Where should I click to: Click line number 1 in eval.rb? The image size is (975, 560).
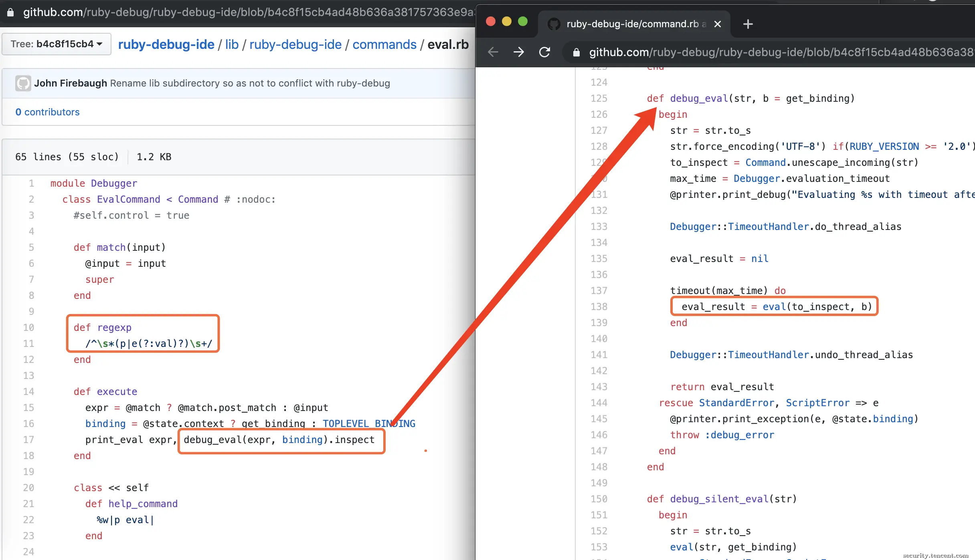(31, 183)
